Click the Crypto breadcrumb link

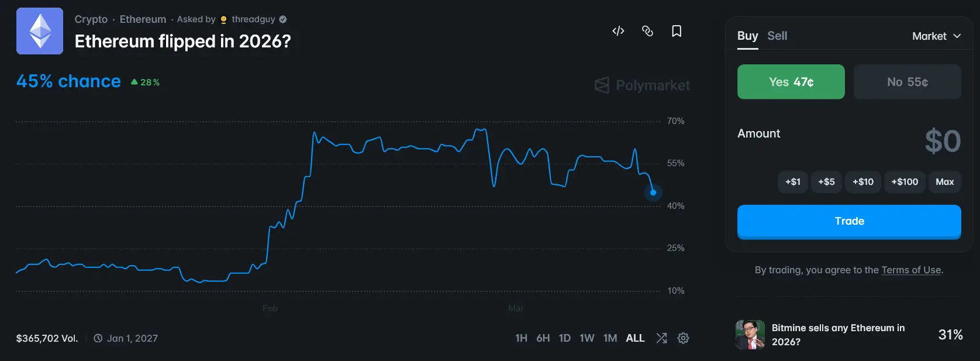(91, 19)
